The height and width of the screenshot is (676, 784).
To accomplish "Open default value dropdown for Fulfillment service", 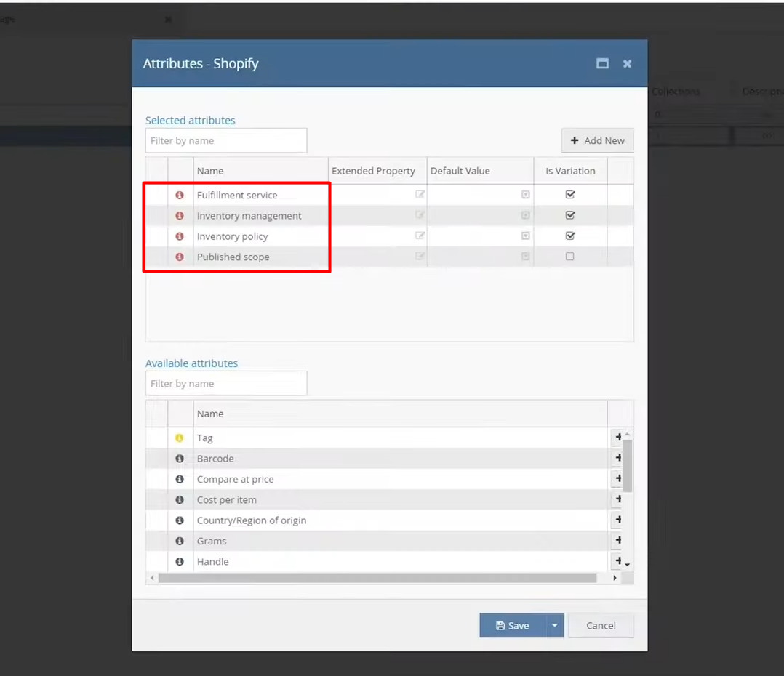I will pos(526,194).
